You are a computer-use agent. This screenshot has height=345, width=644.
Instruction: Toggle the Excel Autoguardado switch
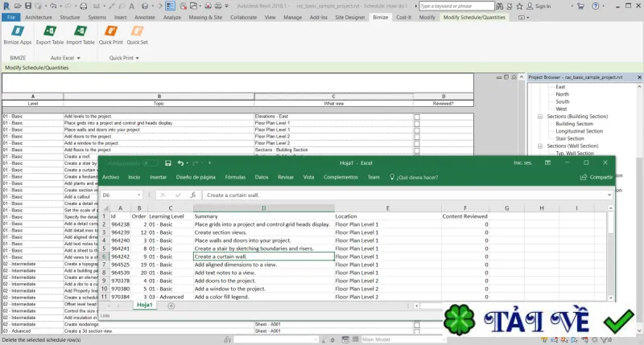[x=150, y=163]
